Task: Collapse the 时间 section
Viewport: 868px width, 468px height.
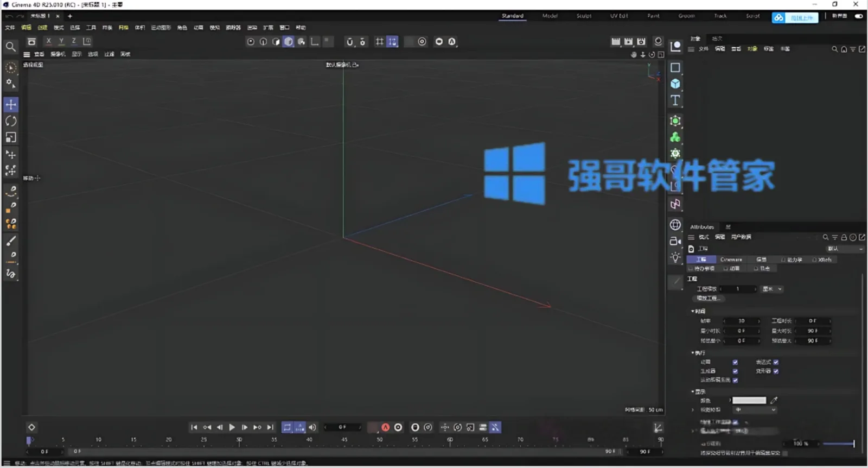Action: click(x=693, y=312)
